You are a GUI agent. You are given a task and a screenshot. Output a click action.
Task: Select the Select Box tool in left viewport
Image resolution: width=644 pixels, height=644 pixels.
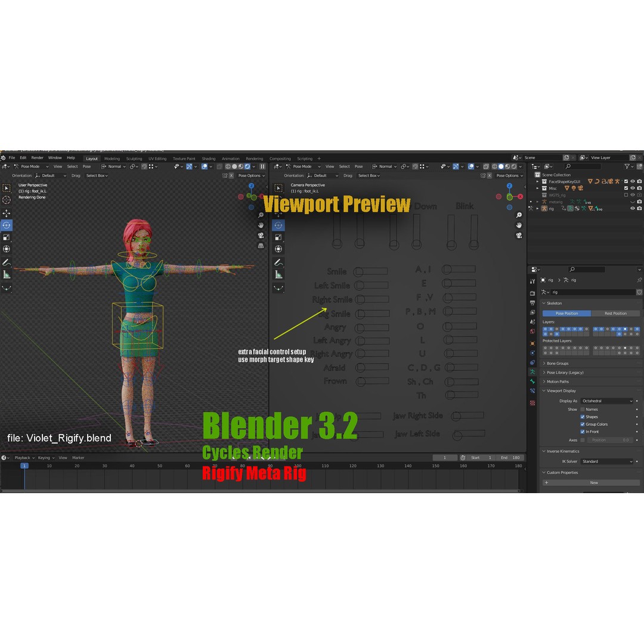point(7,188)
